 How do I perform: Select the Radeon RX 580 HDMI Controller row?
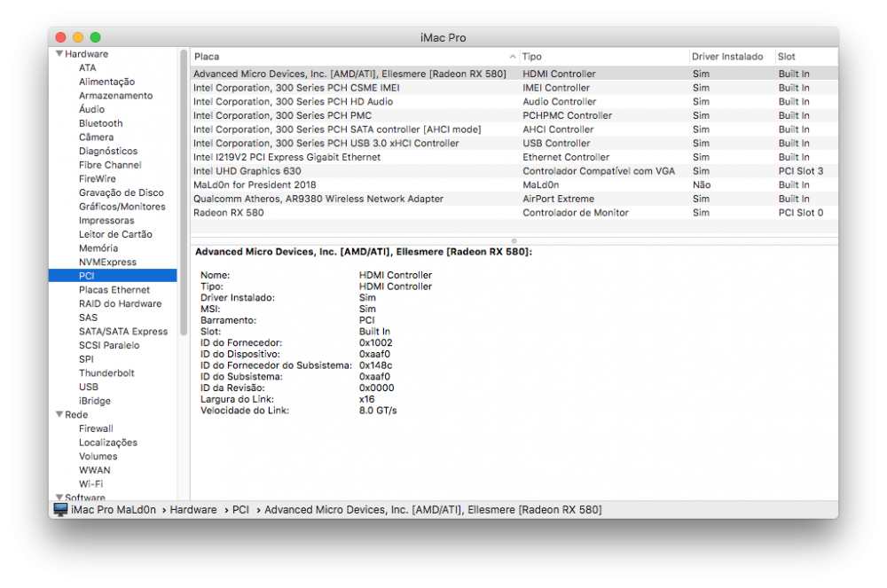[x=514, y=74]
